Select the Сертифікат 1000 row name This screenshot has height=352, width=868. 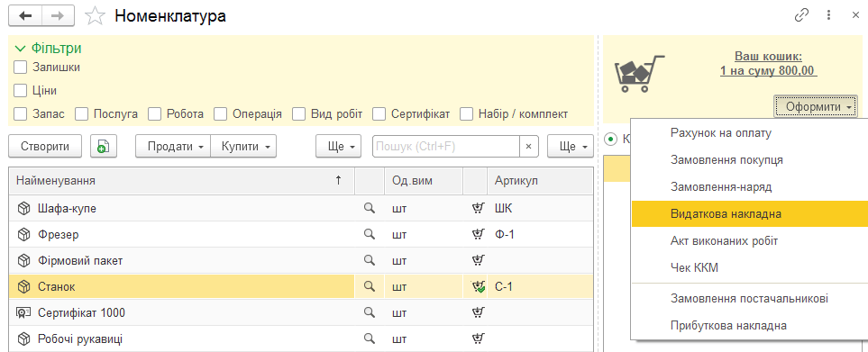(81, 312)
